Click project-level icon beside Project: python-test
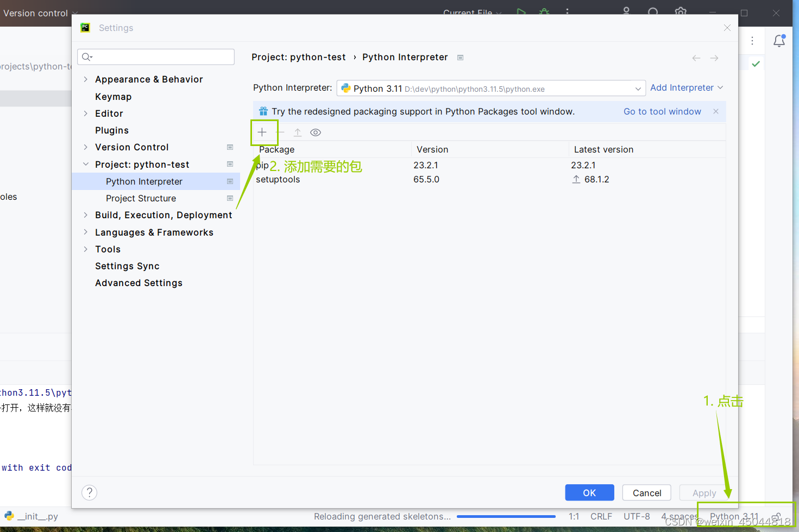The image size is (799, 532). (230, 164)
